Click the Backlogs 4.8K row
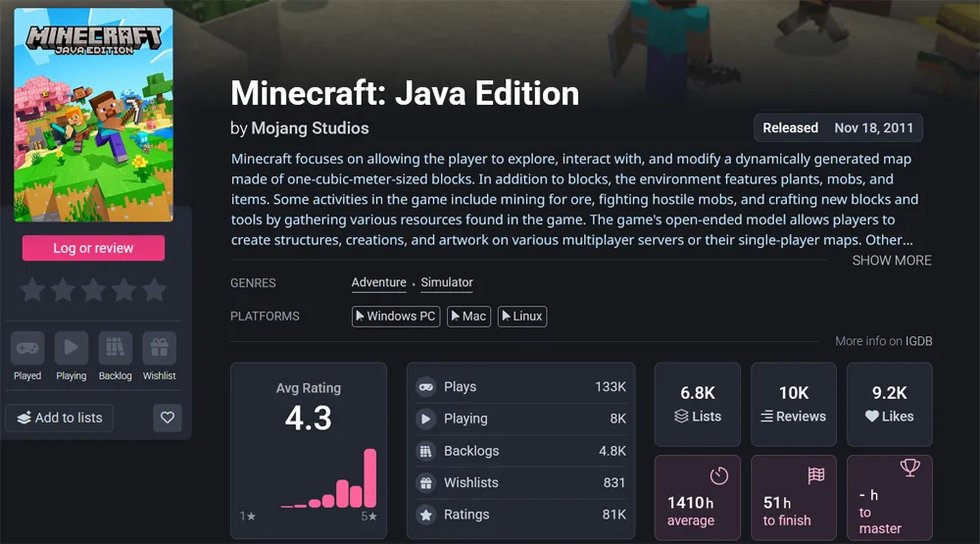The width and height of the screenshot is (980, 544). tap(521, 451)
